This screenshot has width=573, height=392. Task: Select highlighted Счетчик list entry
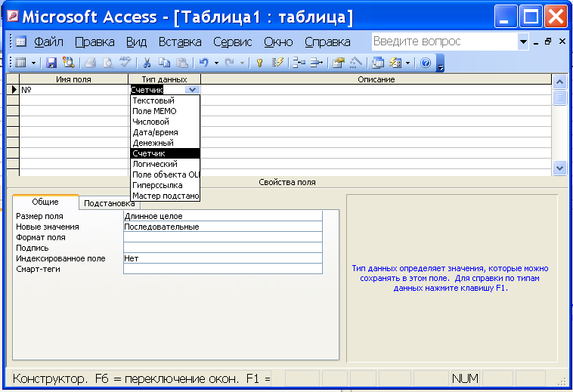[166, 153]
